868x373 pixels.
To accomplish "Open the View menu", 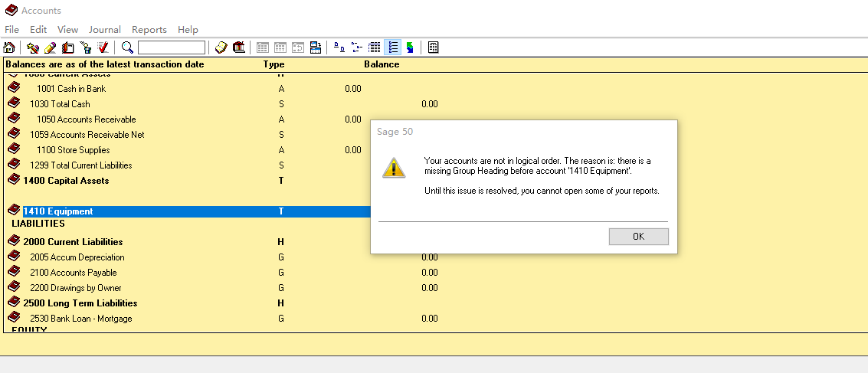I will click(68, 30).
